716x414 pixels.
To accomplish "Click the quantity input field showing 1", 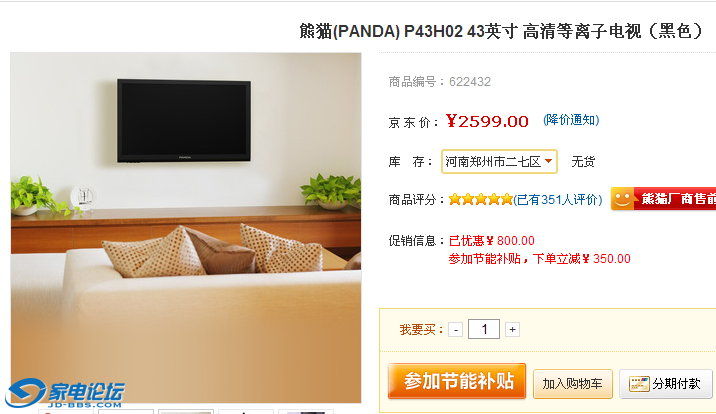I will [x=484, y=329].
